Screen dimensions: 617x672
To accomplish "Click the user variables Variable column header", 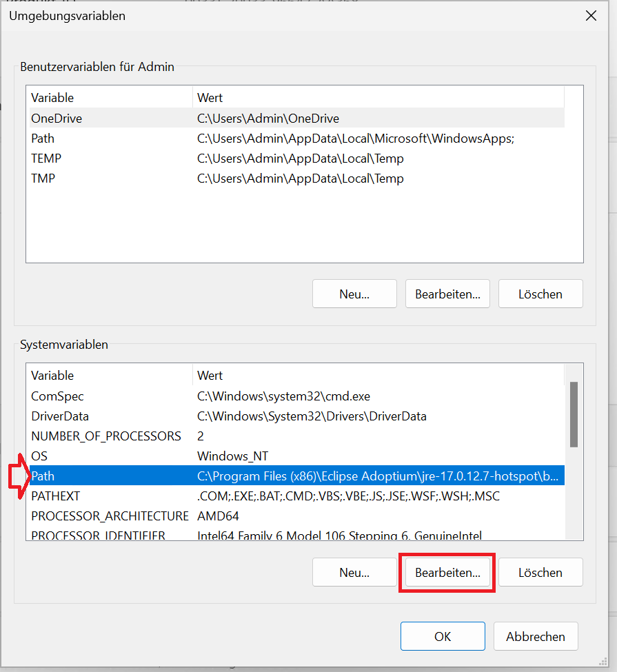I will pyautogui.click(x=110, y=98).
